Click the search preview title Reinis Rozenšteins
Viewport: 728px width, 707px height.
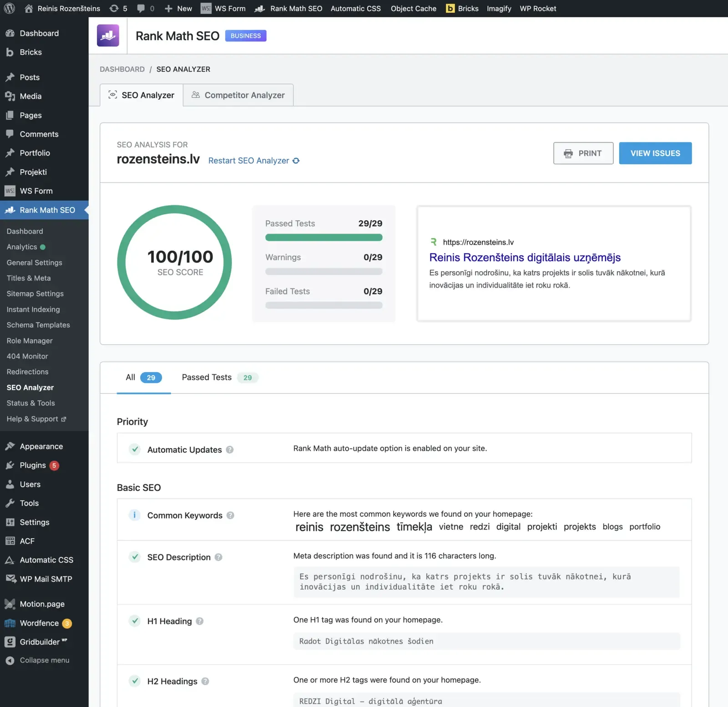525,258
